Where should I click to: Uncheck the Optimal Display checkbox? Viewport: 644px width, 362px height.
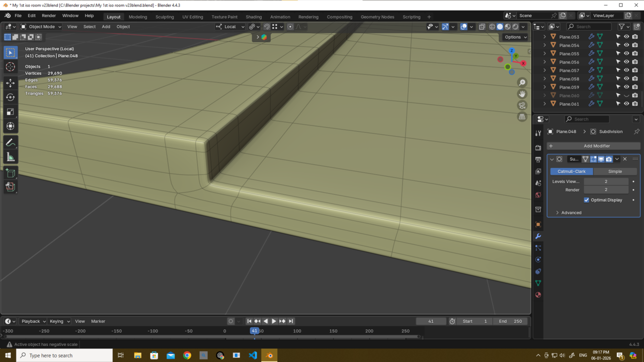(x=587, y=200)
